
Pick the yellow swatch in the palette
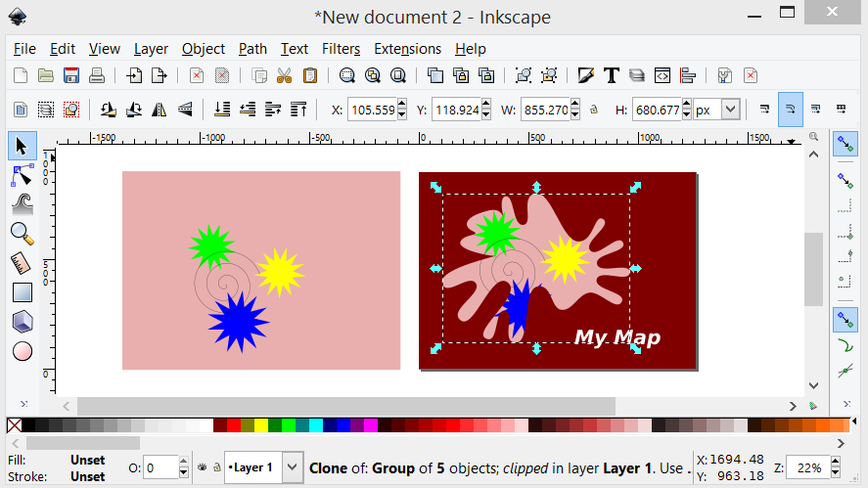pos(260,425)
